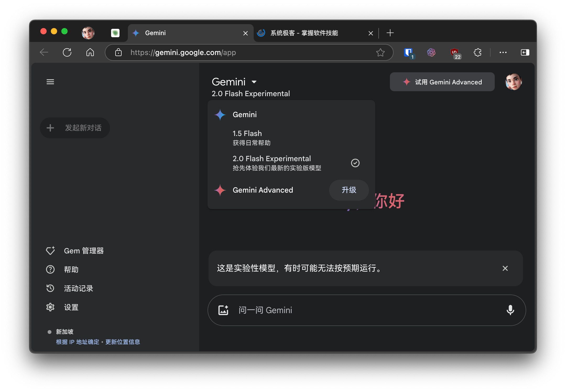The height and width of the screenshot is (392, 566).
Task: Open 帮助 help menu
Action: pyautogui.click(x=62, y=269)
